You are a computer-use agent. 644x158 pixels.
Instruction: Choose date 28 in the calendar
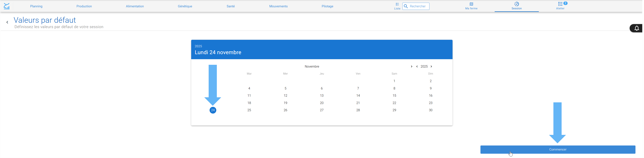click(x=358, y=110)
